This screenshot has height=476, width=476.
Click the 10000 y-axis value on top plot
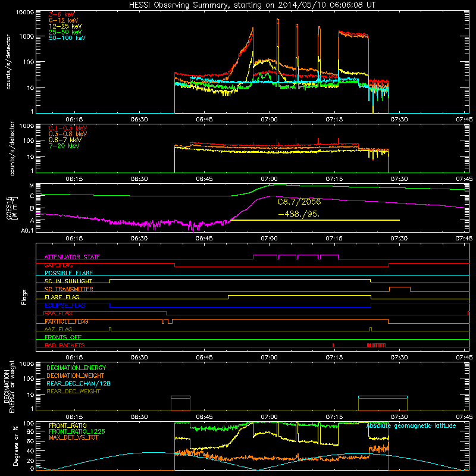(25, 12)
